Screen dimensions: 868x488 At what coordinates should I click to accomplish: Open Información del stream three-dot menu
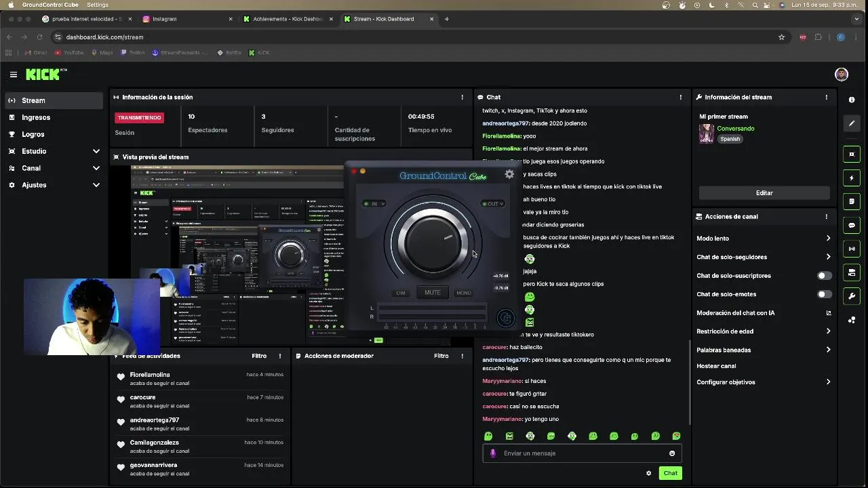826,97
